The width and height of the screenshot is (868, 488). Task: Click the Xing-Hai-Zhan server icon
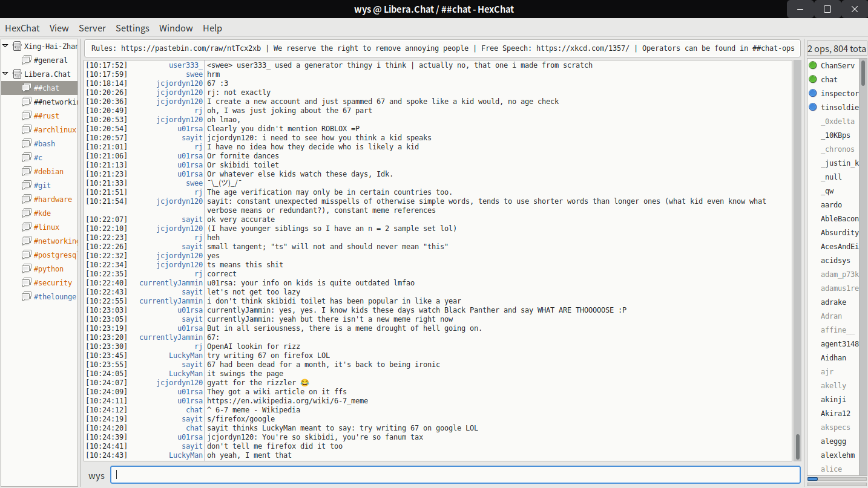click(x=17, y=46)
